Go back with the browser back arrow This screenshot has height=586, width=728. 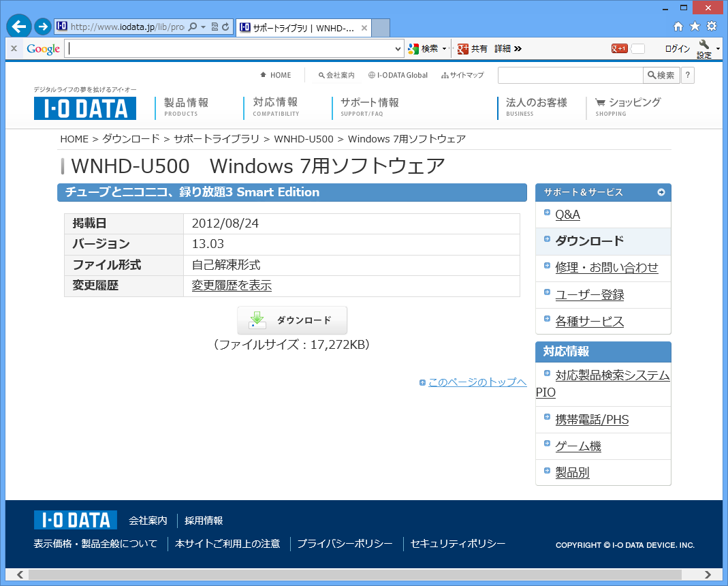18,27
